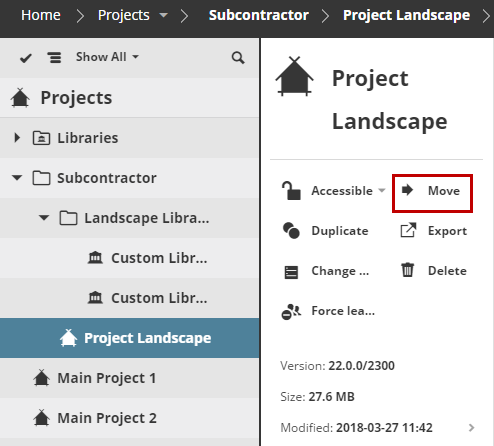The width and height of the screenshot is (494, 446).
Task: Click the checkmark selection icon in toolbar
Action: point(26,58)
